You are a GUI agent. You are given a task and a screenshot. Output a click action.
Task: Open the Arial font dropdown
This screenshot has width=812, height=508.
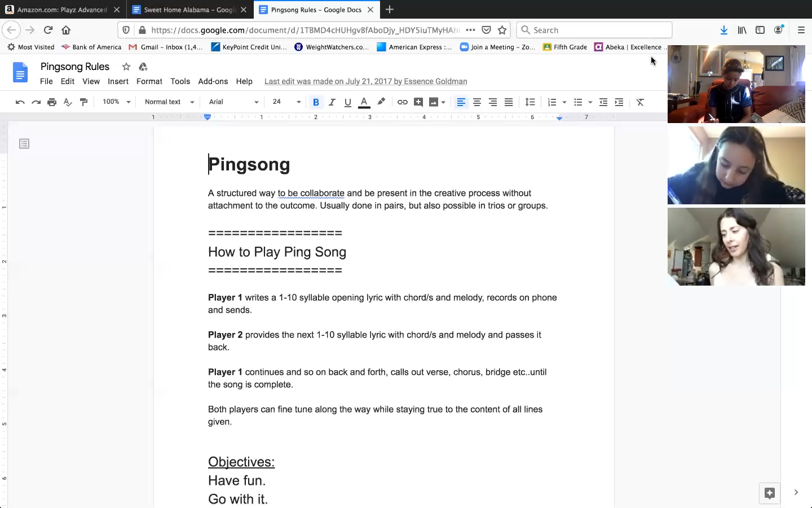[233, 102]
